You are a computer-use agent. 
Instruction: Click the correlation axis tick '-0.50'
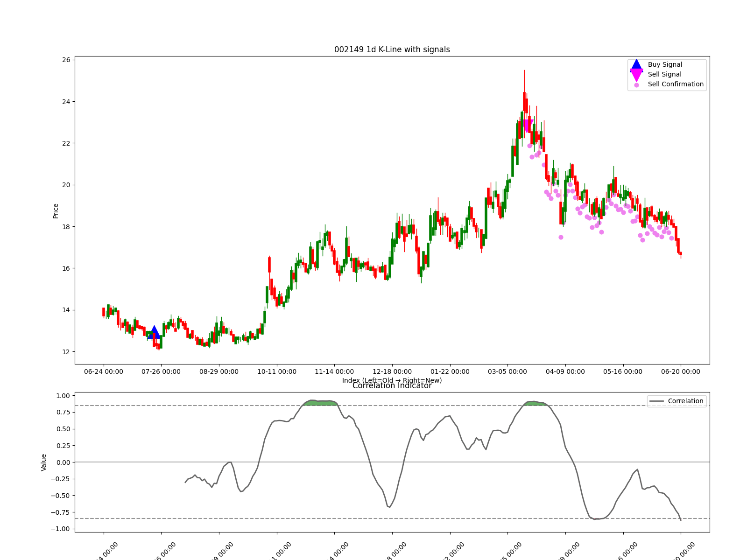click(x=61, y=496)
